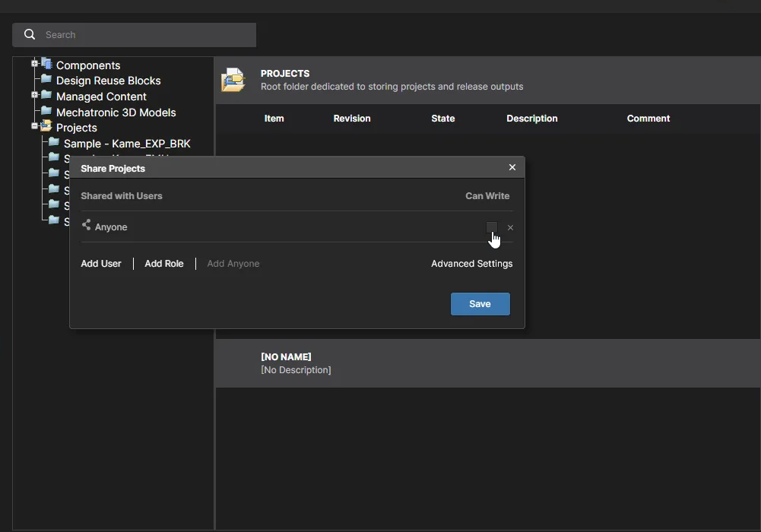Expand the Components tree node

(x=34, y=64)
